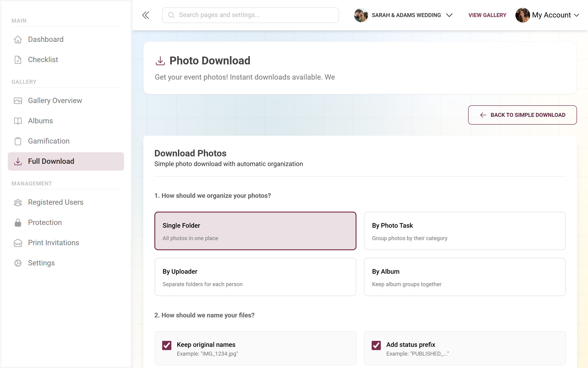Open the My Account dropdown menu
Image resolution: width=588 pixels, height=368 pixels.
(547, 15)
